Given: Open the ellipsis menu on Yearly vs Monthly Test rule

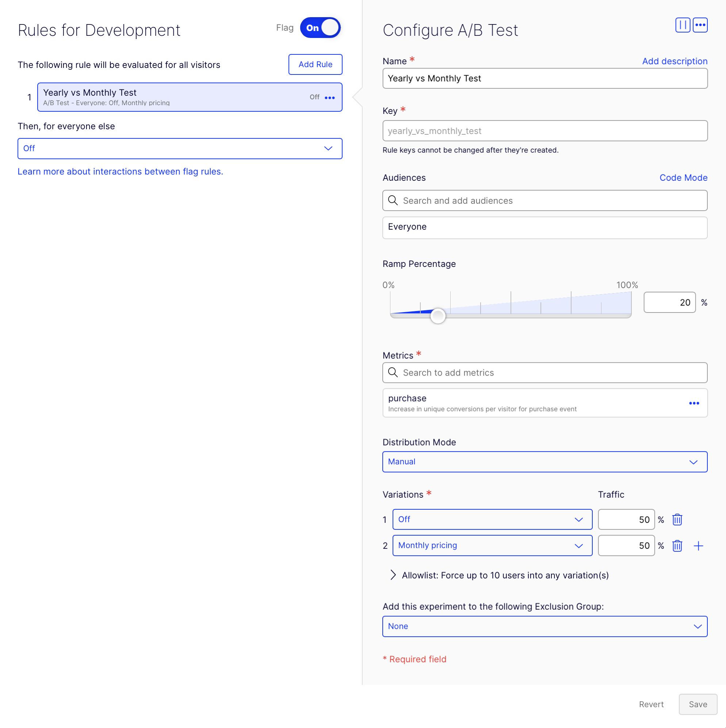Looking at the screenshot, I should pos(330,97).
